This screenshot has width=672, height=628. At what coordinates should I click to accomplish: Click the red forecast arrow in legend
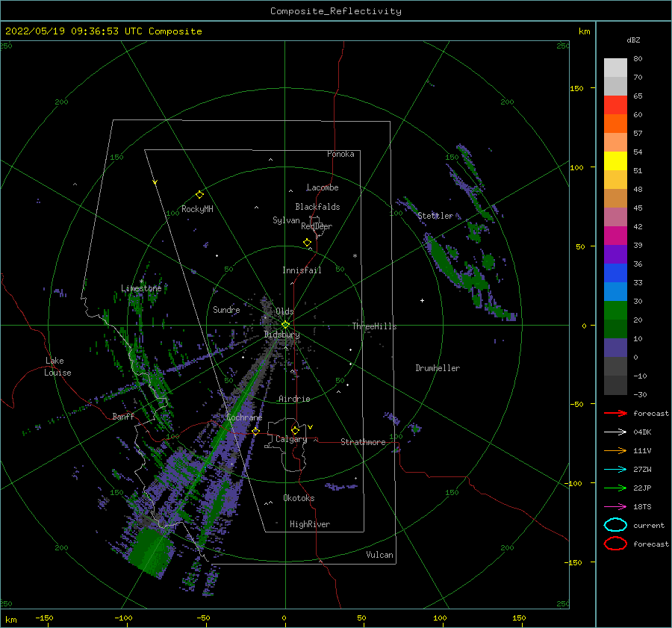coord(615,413)
